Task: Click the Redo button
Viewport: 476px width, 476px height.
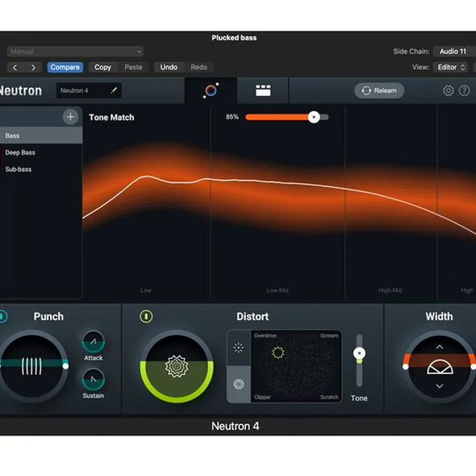Action: point(199,67)
